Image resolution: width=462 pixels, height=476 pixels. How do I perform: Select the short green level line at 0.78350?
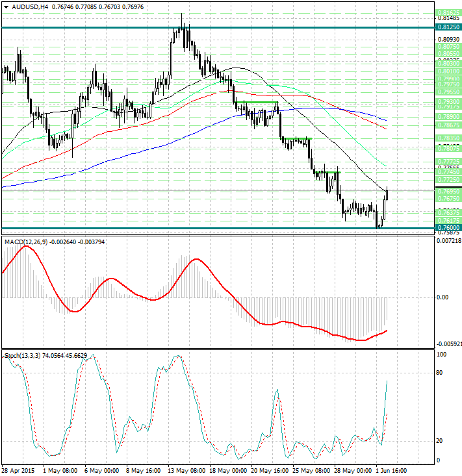(x=296, y=139)
